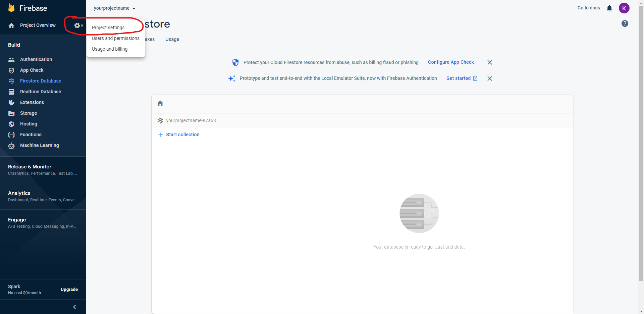Switch to the Usage tab
The image size is (644, 314).
[x=172, y=39]
